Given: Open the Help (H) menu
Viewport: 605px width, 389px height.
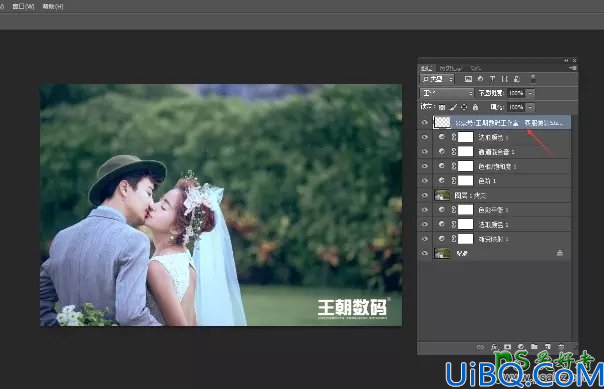Looking at the screenshot, I should (53, 6).
